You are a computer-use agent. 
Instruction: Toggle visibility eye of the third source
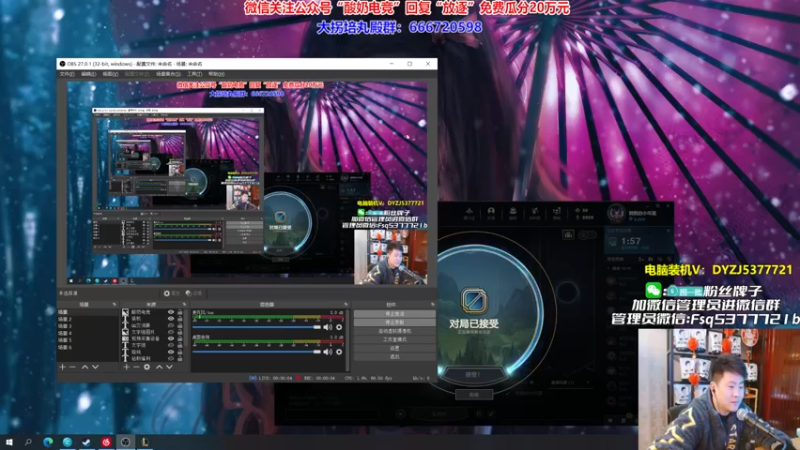tap(171, 325)
